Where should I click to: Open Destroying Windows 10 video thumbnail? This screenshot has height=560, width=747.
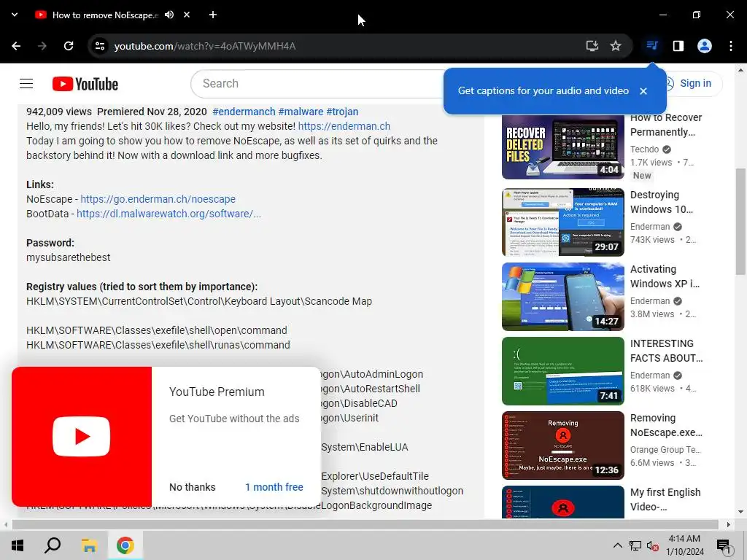click(562, 222)
